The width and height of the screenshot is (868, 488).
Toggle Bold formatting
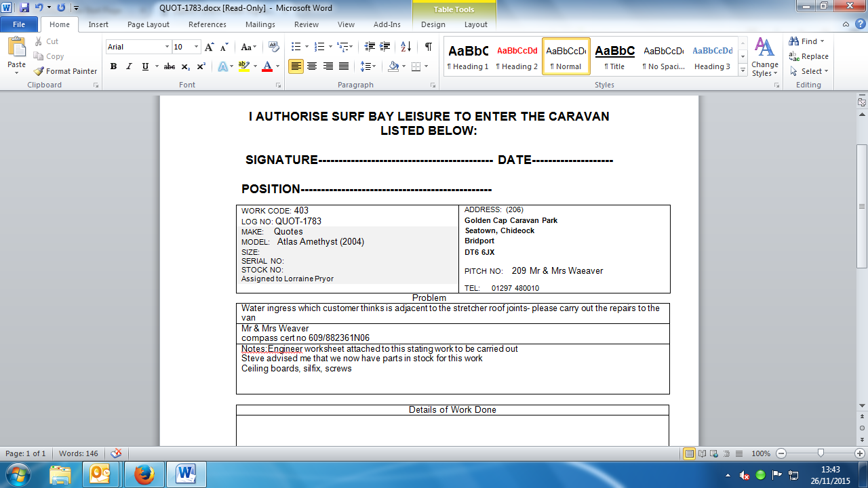point(113,66)
